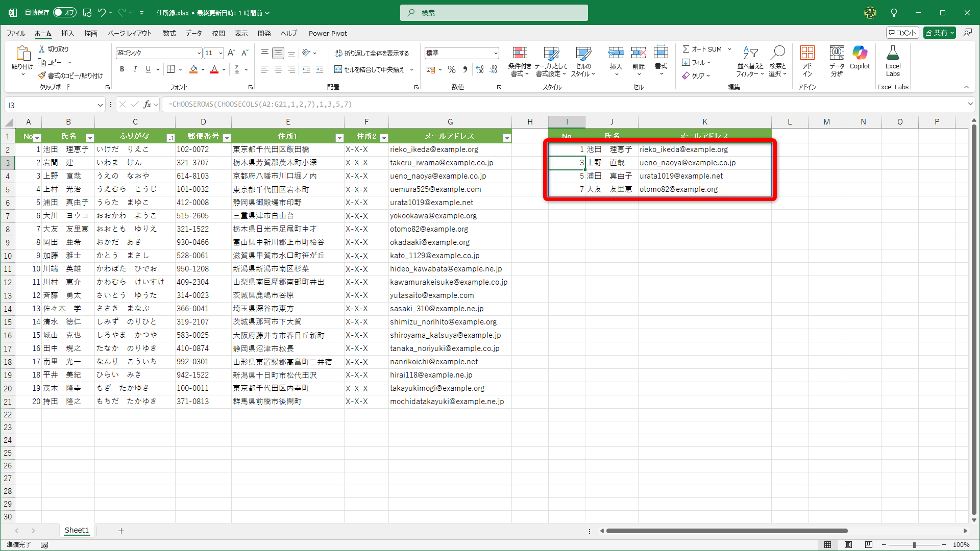Switch to the ページ レイアウト tab
The image size is (980, 551).
[x=130, y=33]
